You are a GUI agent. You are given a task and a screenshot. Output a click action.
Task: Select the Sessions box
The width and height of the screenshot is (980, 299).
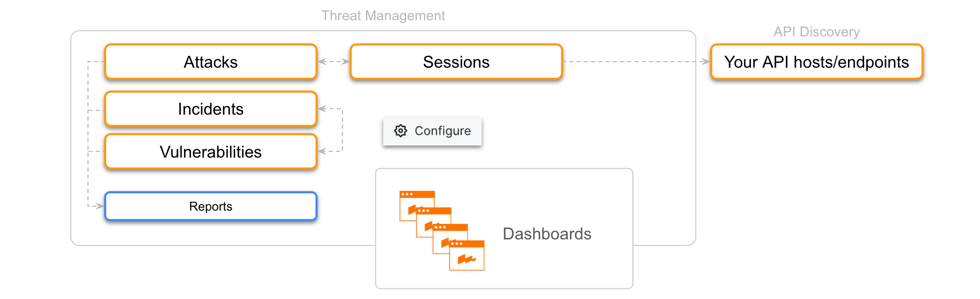[456, 62]
